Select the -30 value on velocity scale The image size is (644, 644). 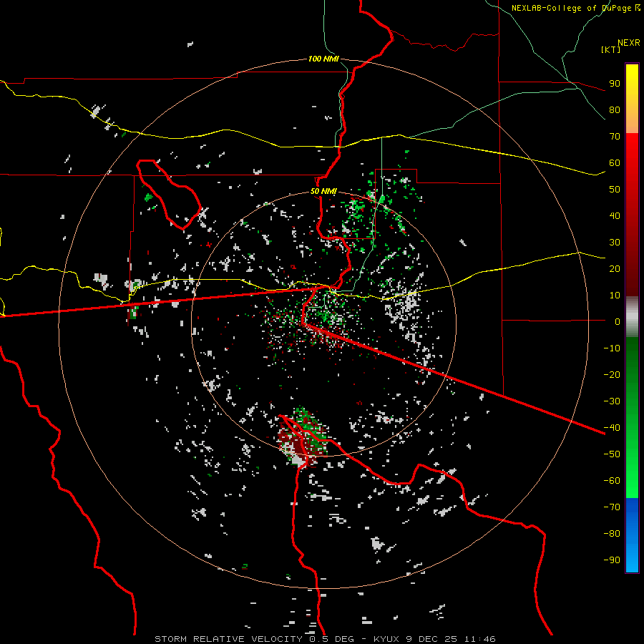point(612,401)
